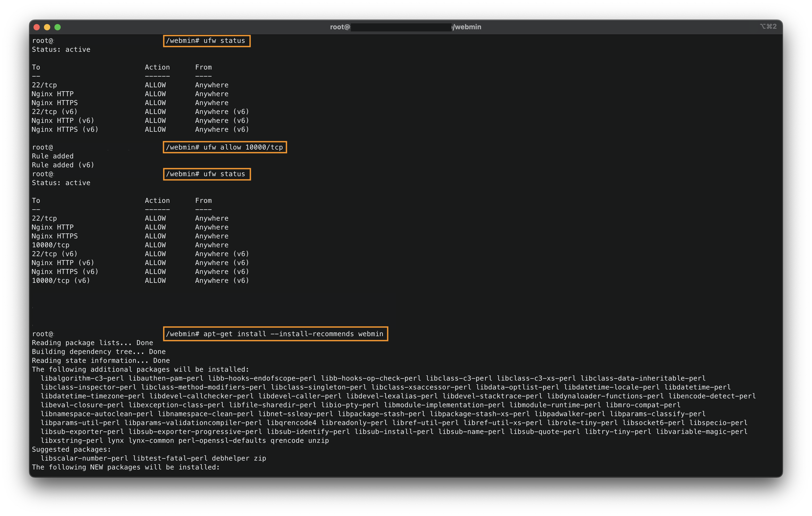Click suggested package 'debhelper'
812x516 pixels.
pos(231,458)
